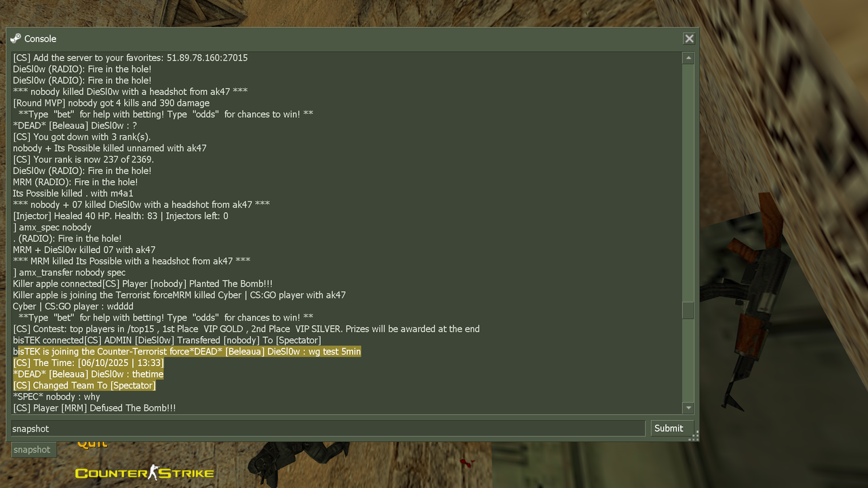Click the console scrollbar thumb

point(688,310)
